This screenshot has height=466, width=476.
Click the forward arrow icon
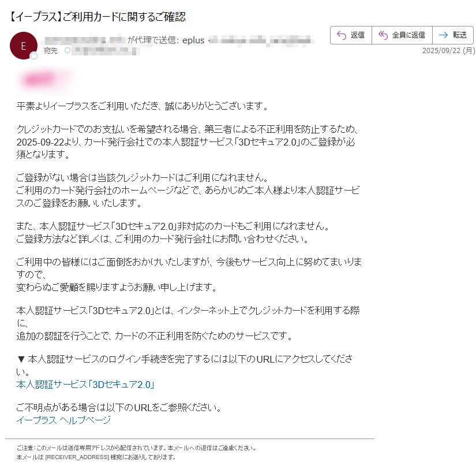[443, 35]
